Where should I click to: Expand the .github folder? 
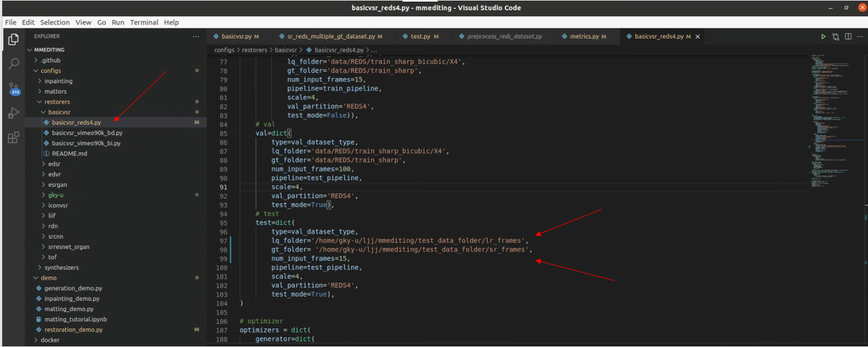tap(37, 60)
